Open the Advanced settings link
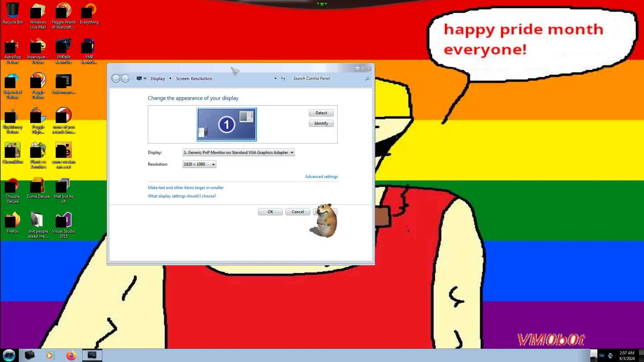The height and width of the screenshot is (362, 644). click(x=321, y=177)
